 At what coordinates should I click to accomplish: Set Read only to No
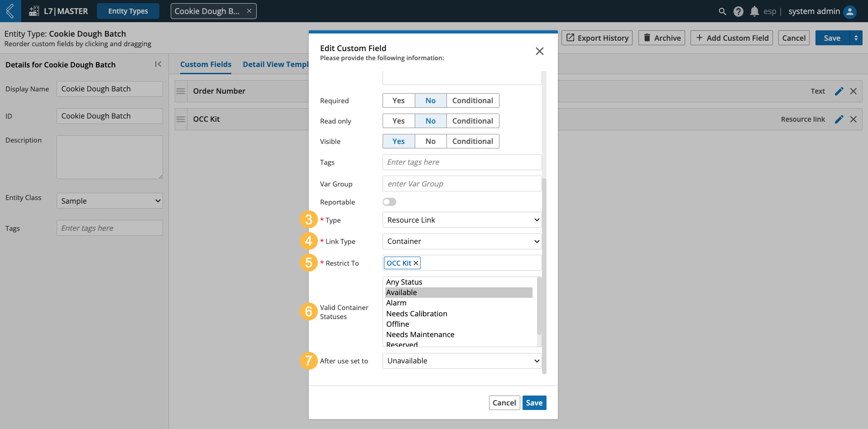tap(431, 121)
